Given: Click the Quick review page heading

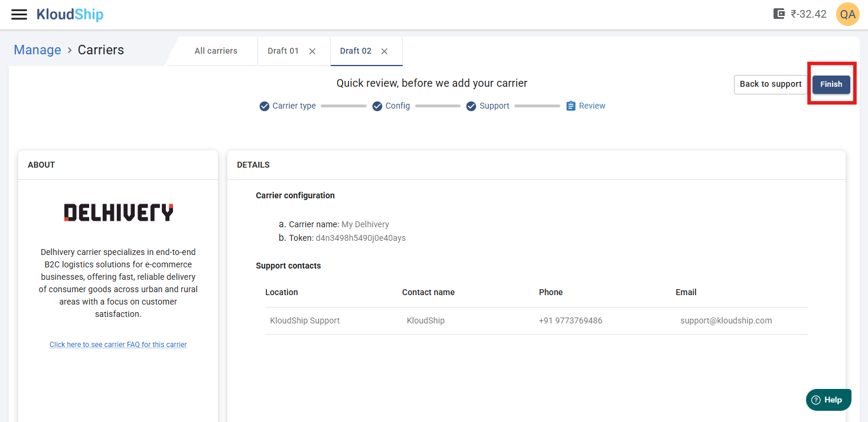Looking at the screenshot, I should [x=432, y=83].
